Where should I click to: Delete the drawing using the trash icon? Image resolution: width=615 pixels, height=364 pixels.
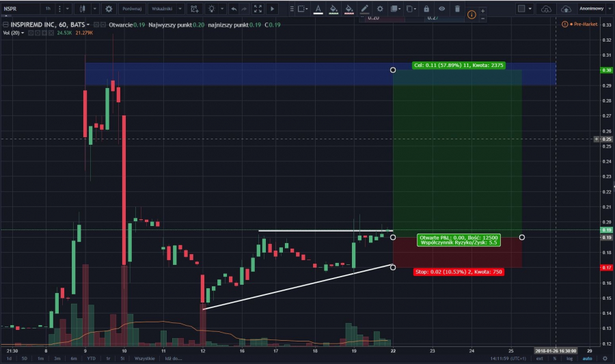[457, 9]
